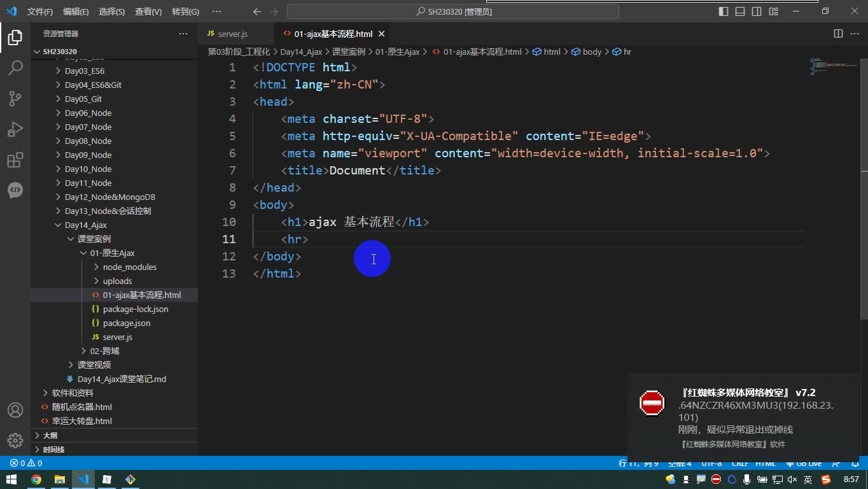This screenshot has height=489, width=868.
Task: Click the command center search box
Action: coord(453,11)
